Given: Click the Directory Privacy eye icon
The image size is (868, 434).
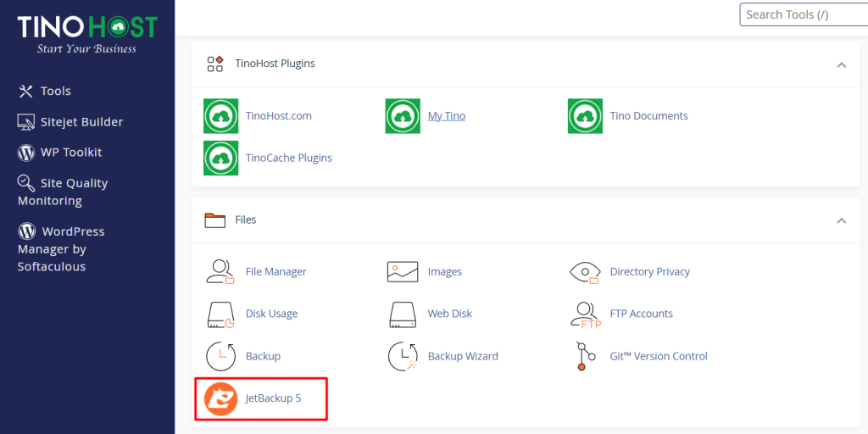Looking at the screenshot, I should [585, 272].
